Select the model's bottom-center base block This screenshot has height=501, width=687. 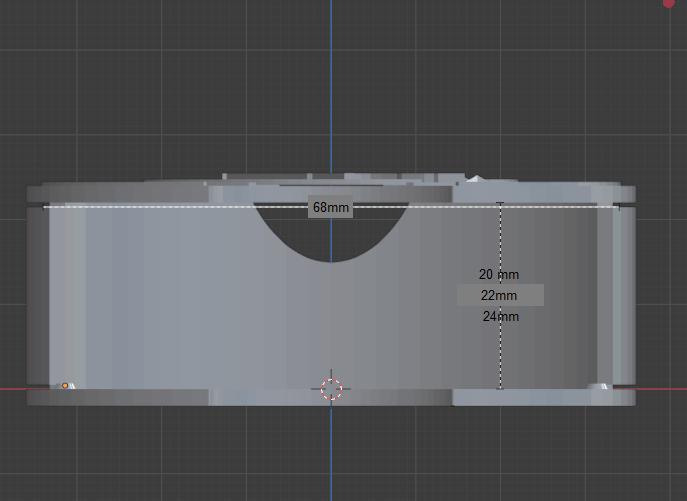click(330, 398)
